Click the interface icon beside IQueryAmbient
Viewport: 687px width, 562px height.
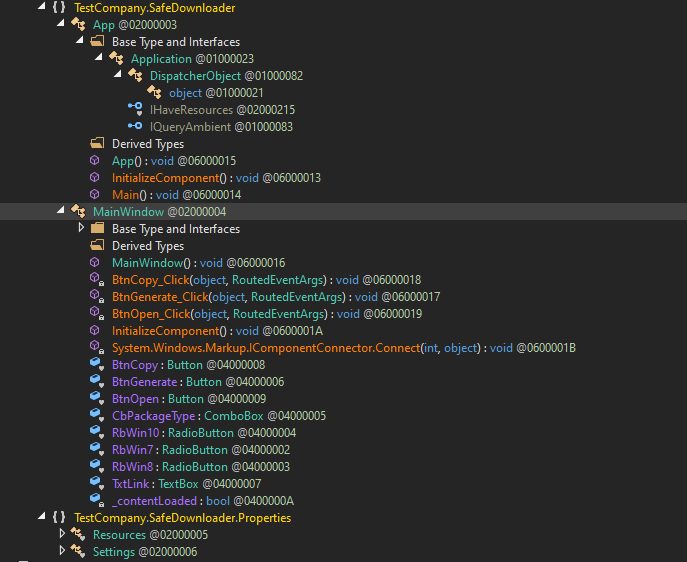point(135,127)
